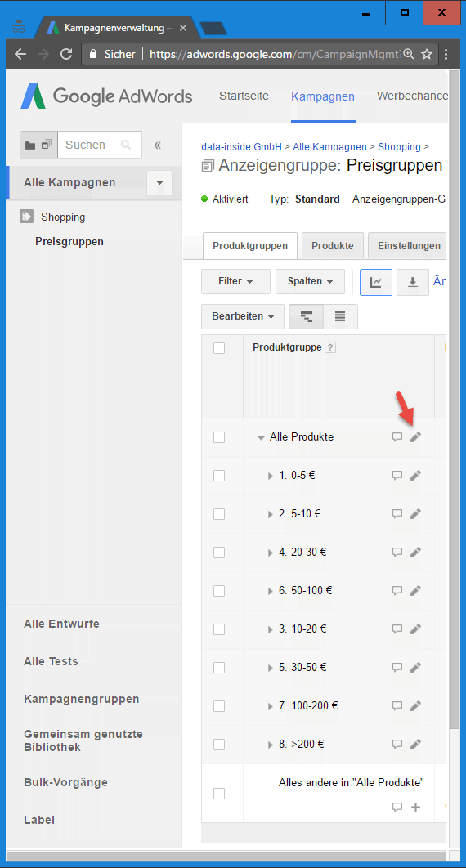Click pencil icon in 2. 5-10 € row

point(415,514)
